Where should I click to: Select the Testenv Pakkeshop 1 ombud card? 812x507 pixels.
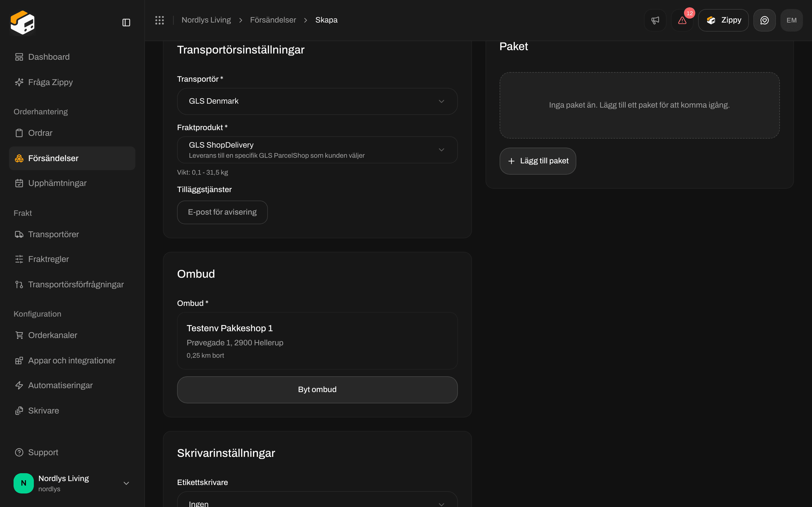click(317, 341)
